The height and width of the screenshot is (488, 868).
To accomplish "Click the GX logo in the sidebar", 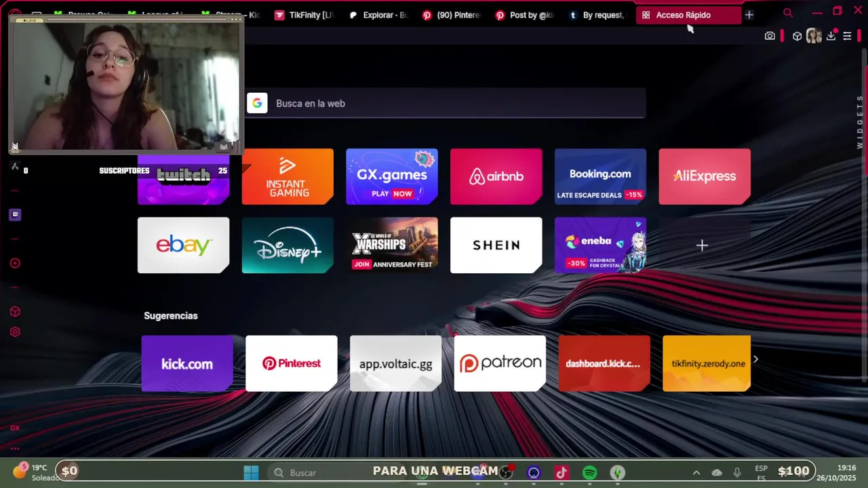I will pyautogui.click(x=15, y=428).
